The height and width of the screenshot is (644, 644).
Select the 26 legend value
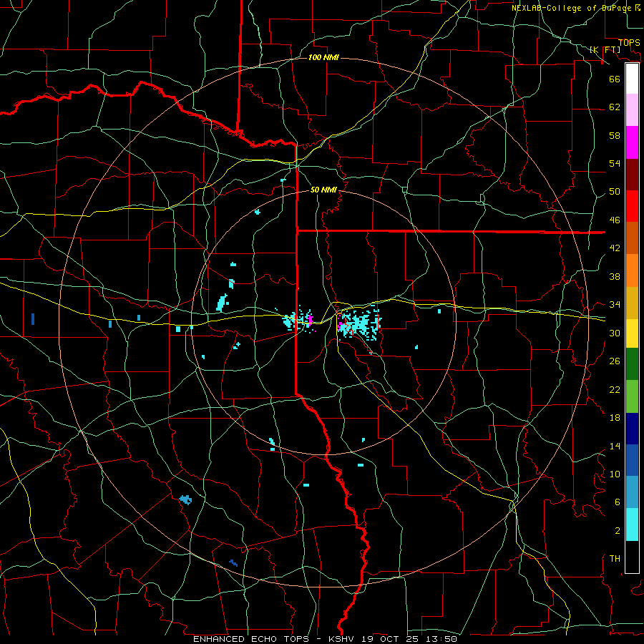click(x=615, y=361)
